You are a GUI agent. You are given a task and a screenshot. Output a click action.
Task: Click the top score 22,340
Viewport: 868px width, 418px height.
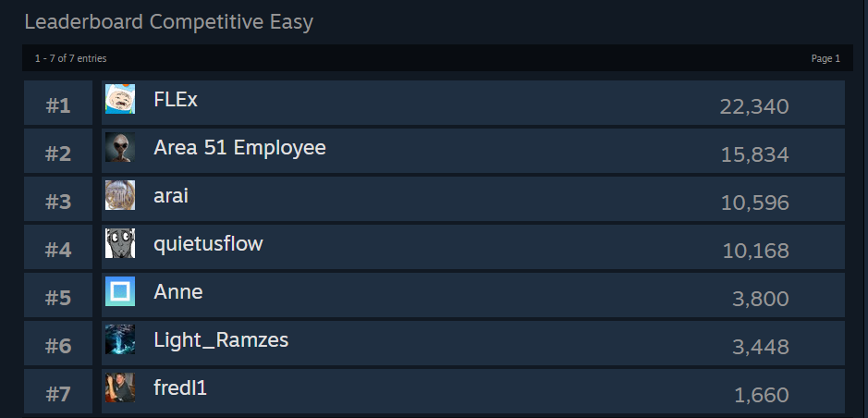click(754, 107)
